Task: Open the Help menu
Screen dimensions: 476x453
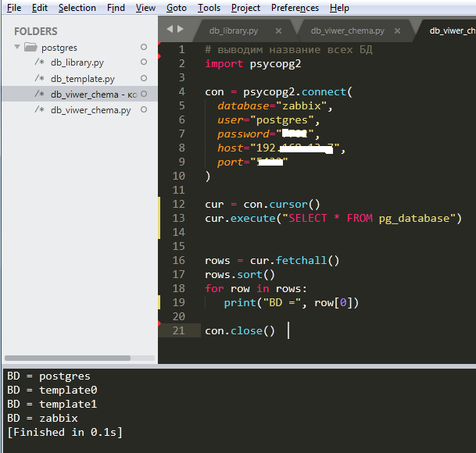Action: pos(339,8)
